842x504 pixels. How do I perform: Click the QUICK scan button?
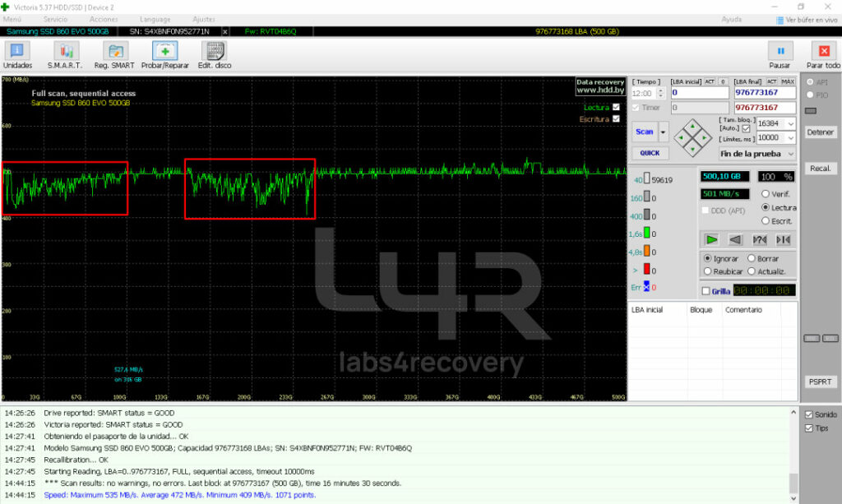click(x=650, y=153)
